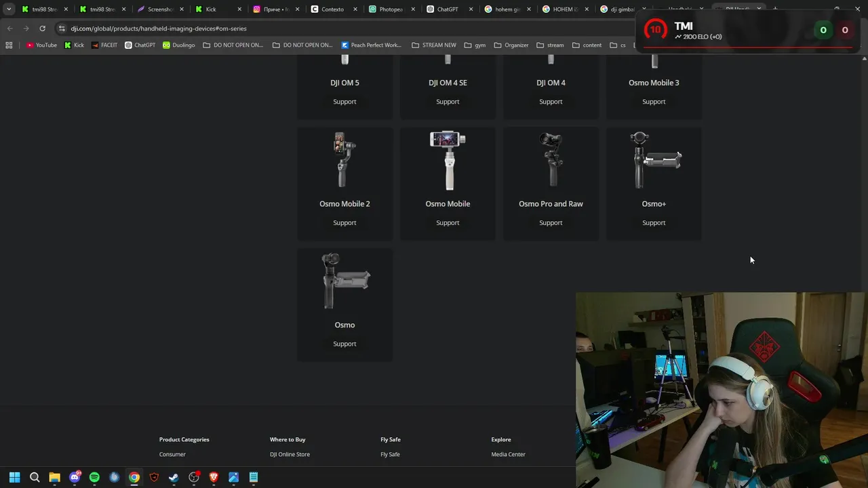Click the Osmo Pro and Raw title
This screenshot has width=868, height=488.
click(551, 204)
